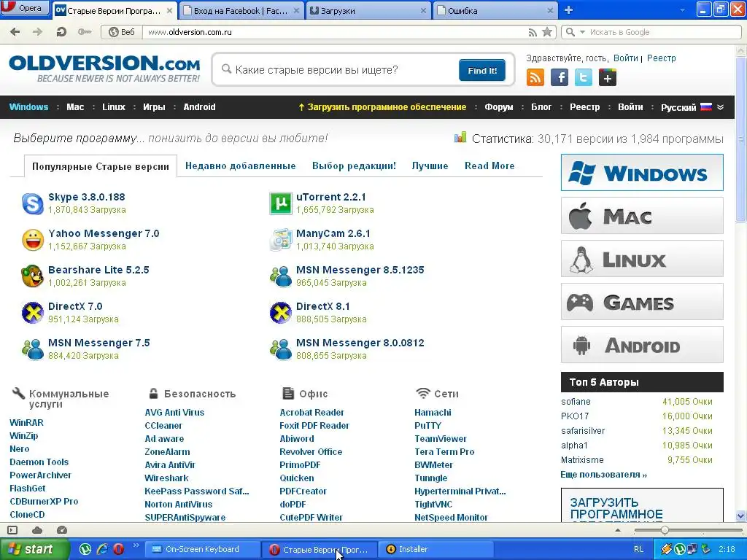The height and width of the screenshot is (560, 747).
Task: Open the Facebook social icon
Action: [x=560, y=77]
